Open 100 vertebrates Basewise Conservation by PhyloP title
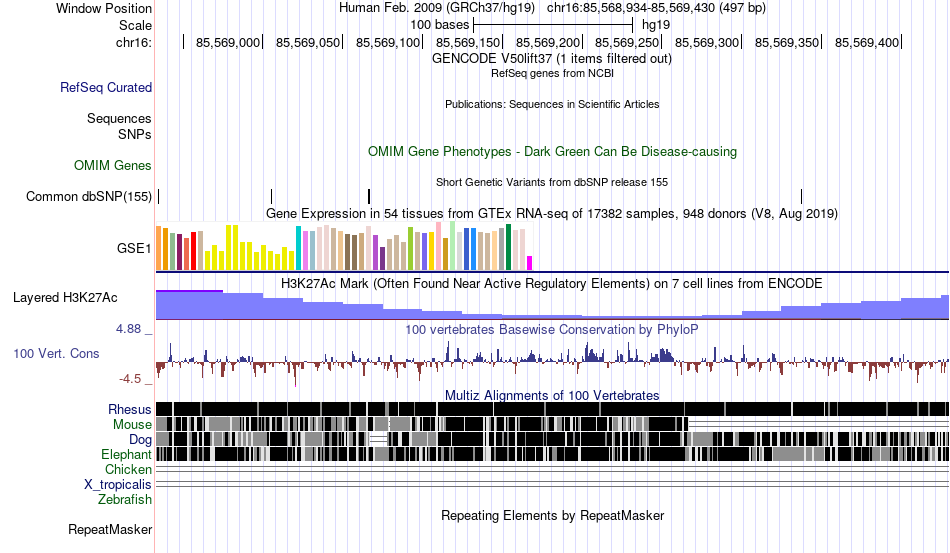 [x=552, y=329]
